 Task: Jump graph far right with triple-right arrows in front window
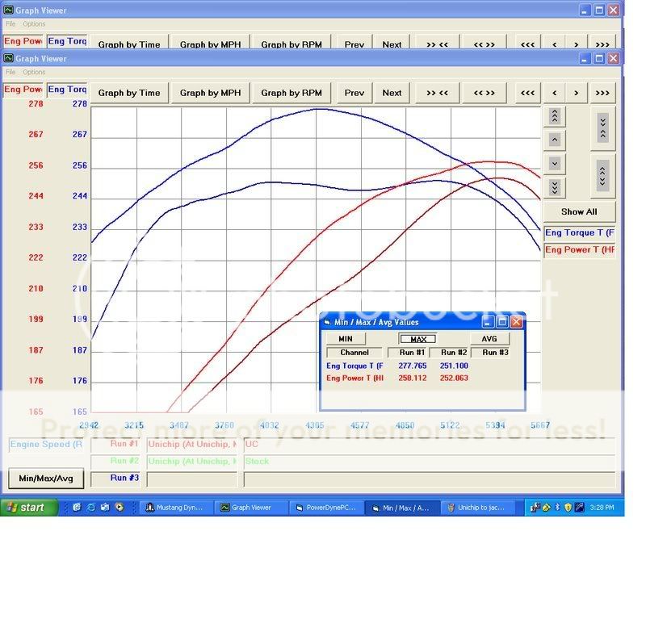(x=602, y=93)
